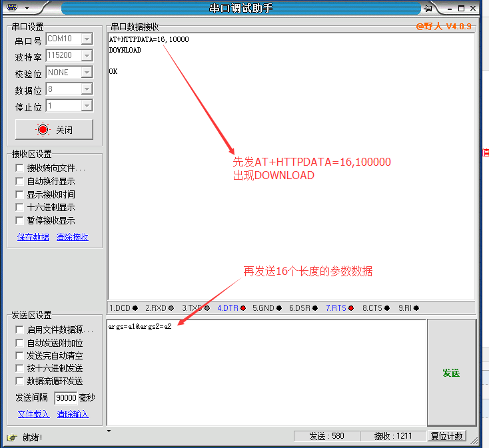The image size is (489, 448).
Task: Click the status bar hand icon
Action: pyautogui.click(x=12, y=437)
